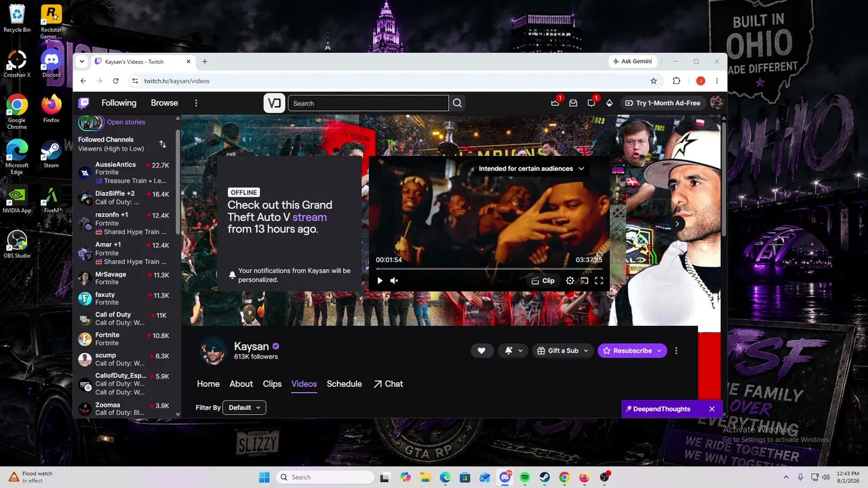Screen dimensions: 868x488
Task: Open Kaysan channel more options menu
Action: [676, 350]
